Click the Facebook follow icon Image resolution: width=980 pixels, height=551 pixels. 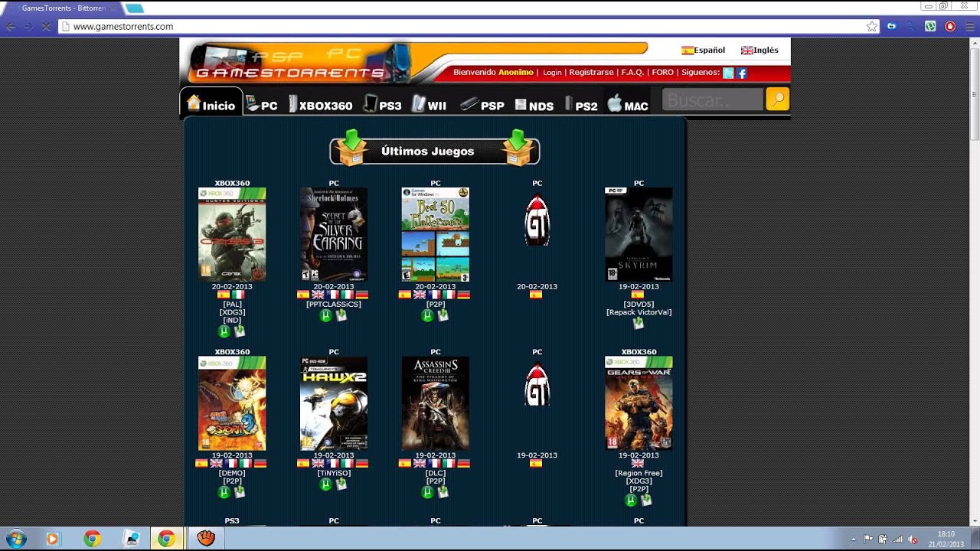742,73
